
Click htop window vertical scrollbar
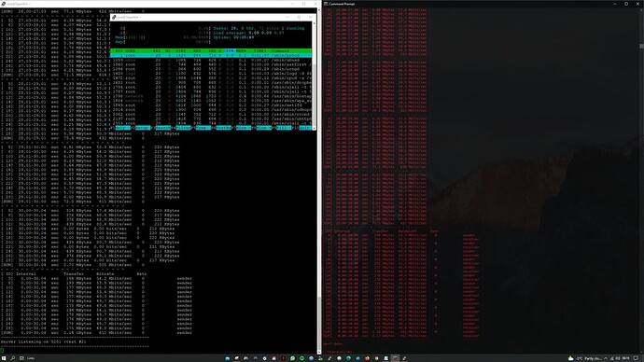point(315,76)
